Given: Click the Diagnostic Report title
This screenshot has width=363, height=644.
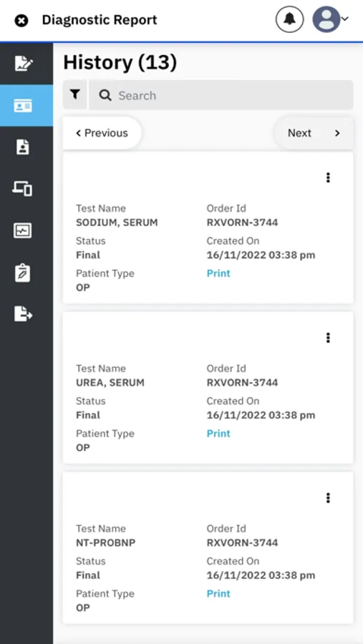Looking at the screenshot, I should tap(100, 20).
